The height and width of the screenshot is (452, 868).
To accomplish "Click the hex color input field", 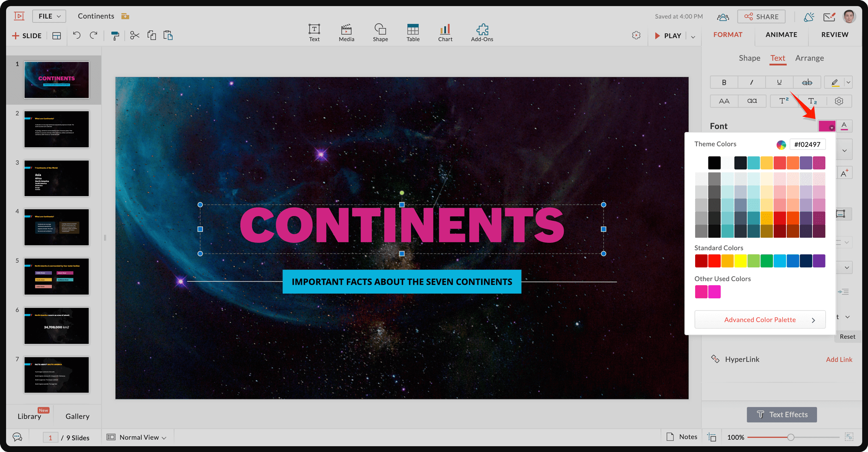I will pos(807,144).
